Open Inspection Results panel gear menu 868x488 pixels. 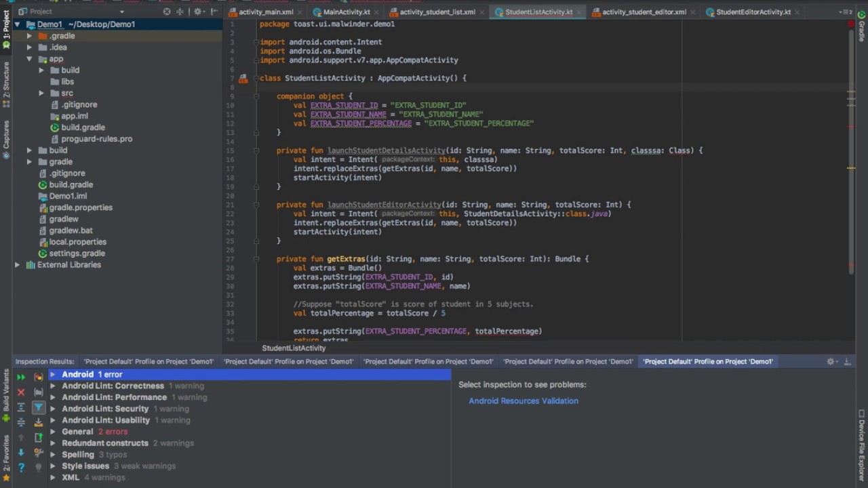832,362
